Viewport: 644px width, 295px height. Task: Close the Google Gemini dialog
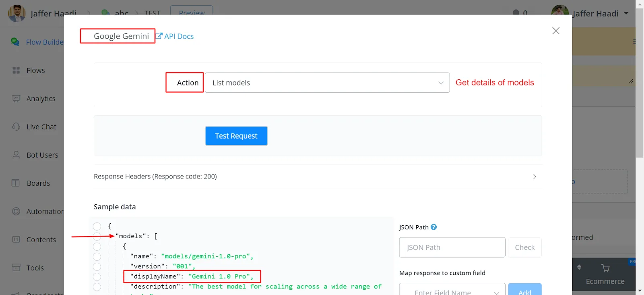(556, 31)
